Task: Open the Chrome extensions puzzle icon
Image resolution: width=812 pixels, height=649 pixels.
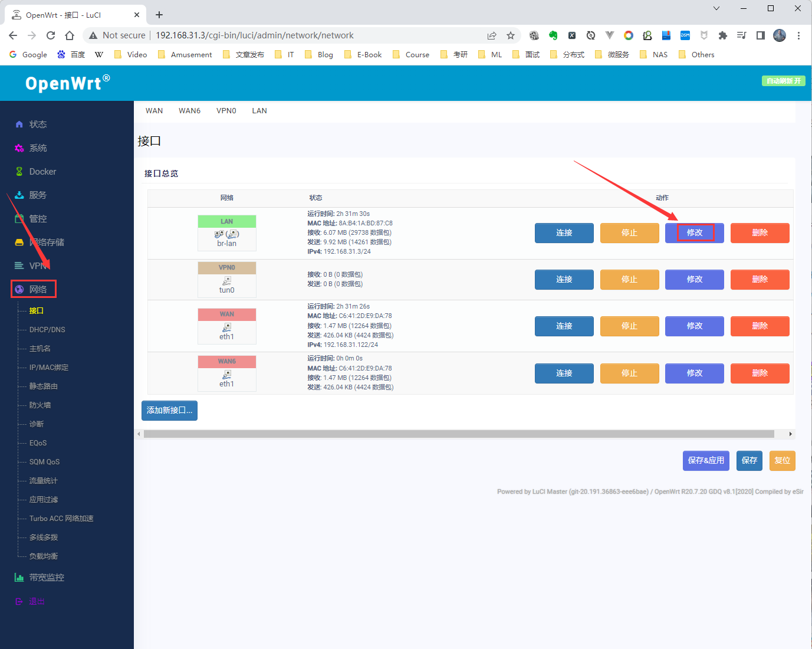Action: click(722, 35)
